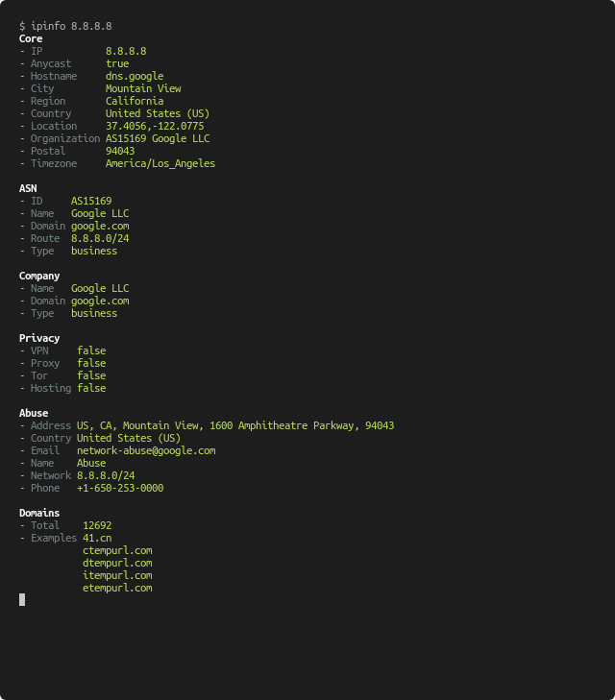Select the 'Phone' field label
The height and width of the screenshot is (700, 615).
tap(45, 489)
